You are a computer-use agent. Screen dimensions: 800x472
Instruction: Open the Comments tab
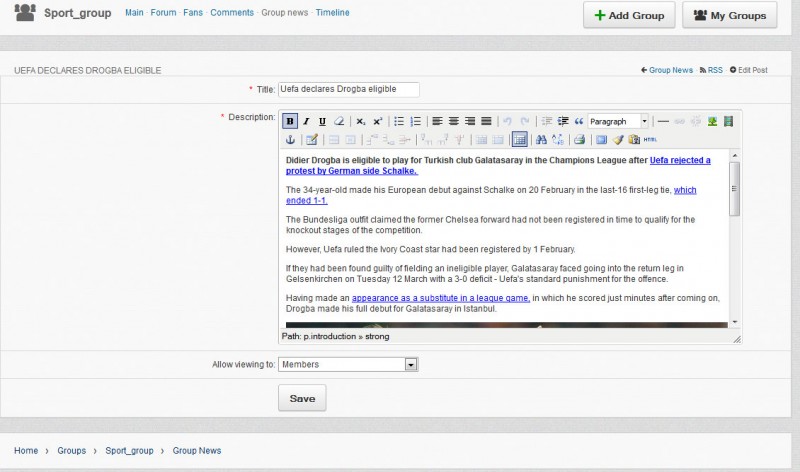pyautogui.click(x=232, y=12)
